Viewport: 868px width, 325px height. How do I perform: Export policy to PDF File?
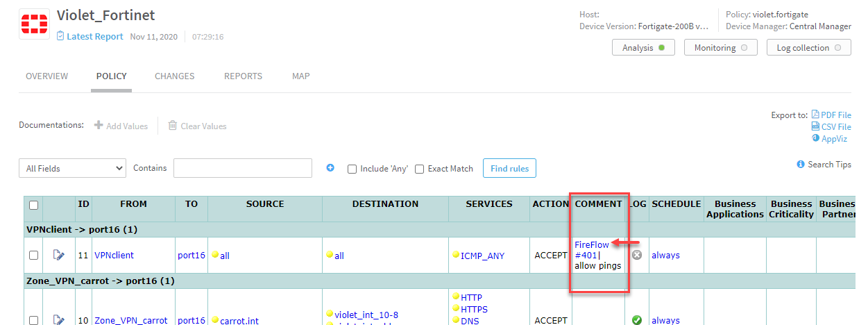[x=831, y=115]
